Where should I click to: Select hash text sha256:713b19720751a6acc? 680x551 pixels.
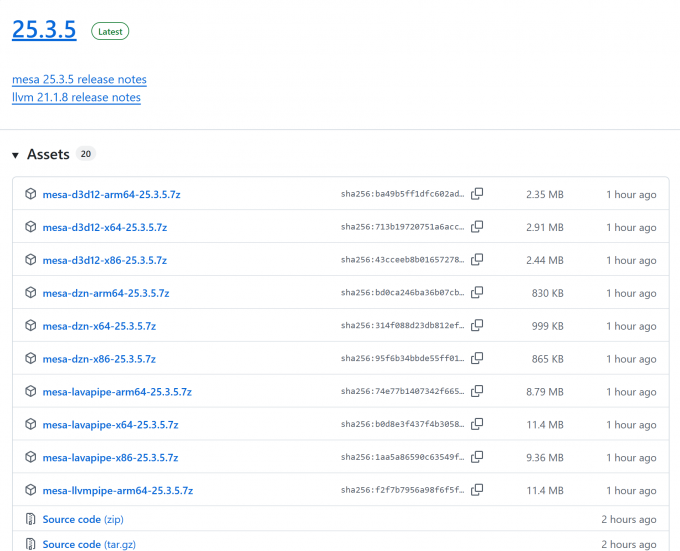pyautogui.click(x=402, y=227)
